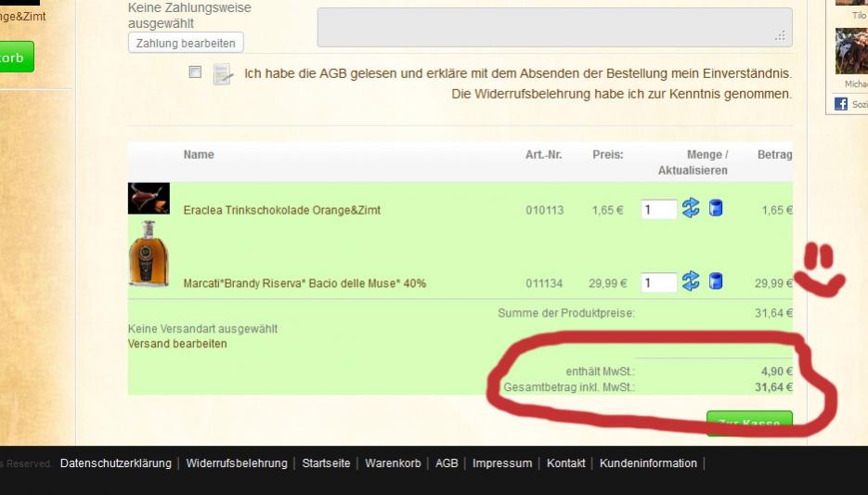
Task: Open Widerrufsbelehrung in the footer
Action: coord(237,463)
